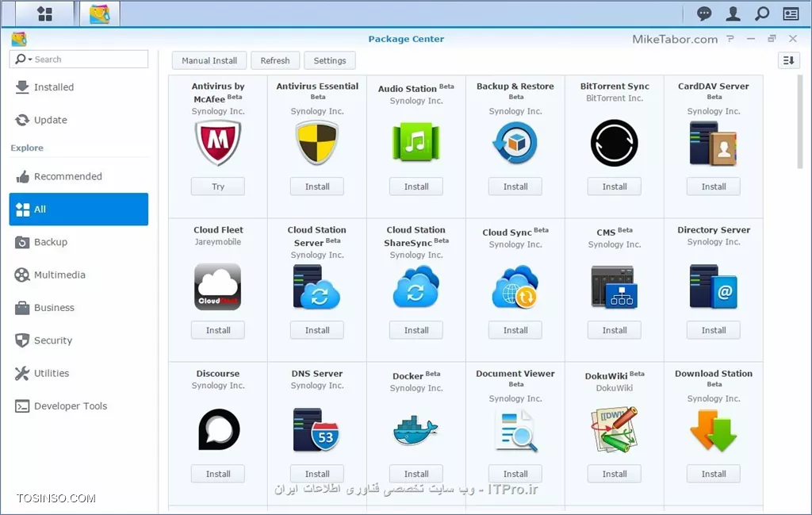Click the Manual Install button
Screen dimensions: 812x515
209,60
